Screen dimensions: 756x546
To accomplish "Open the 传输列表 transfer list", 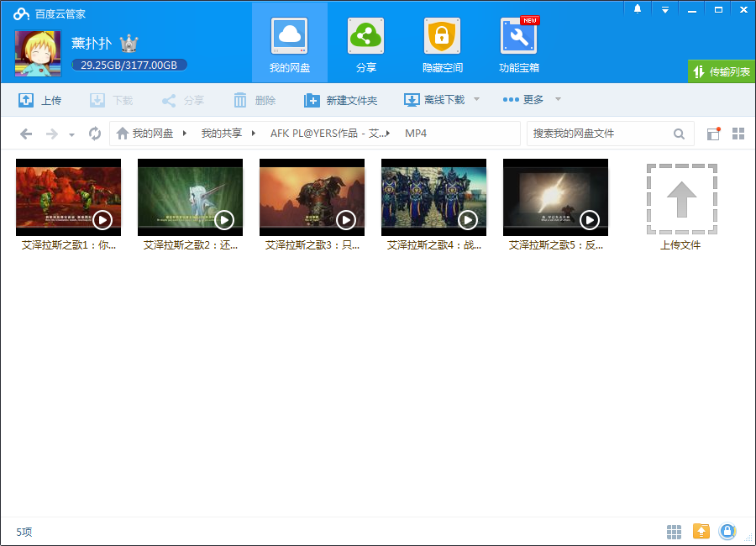I will [x=722, y=71].
